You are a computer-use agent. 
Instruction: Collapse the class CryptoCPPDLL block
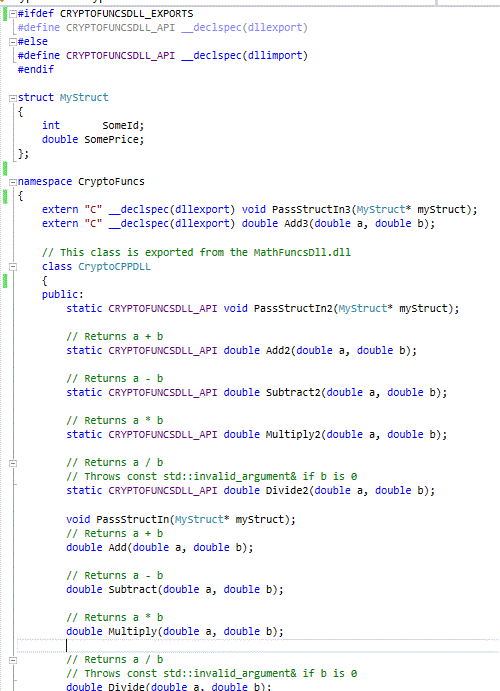point(13,267)
